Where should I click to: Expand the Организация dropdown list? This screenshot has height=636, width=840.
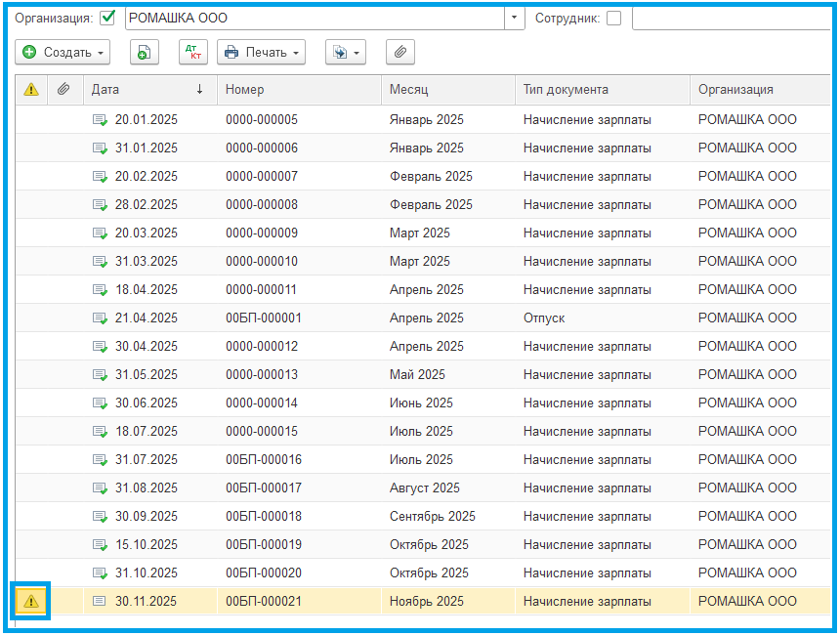click(515, 19)
